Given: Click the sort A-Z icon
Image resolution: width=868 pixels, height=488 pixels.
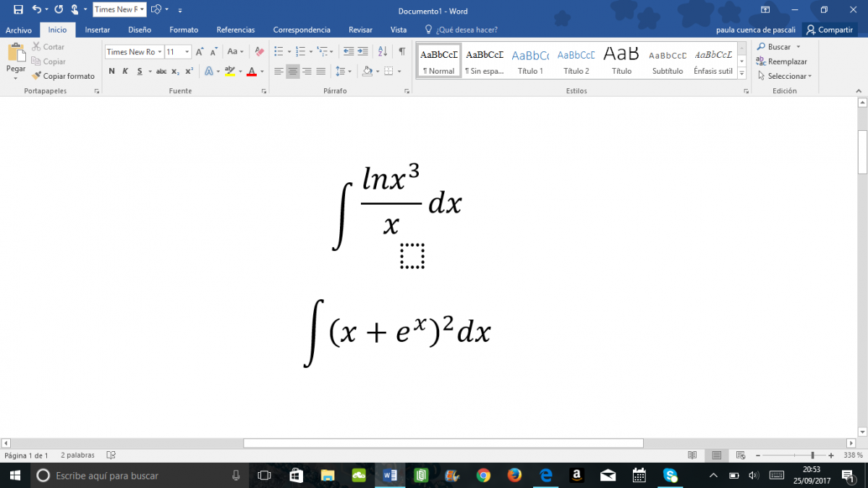Looking at the screenshot, I should 383,52.
